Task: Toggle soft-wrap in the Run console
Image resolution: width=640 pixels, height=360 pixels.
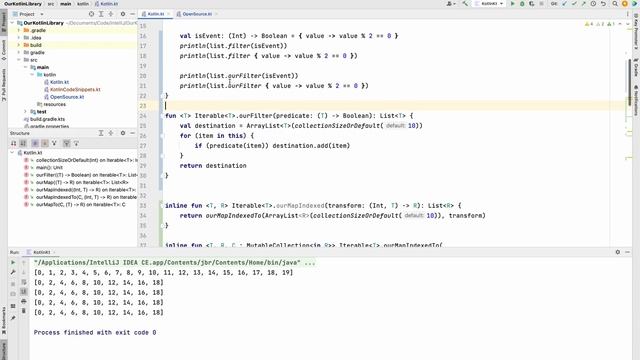Action: 24,282
